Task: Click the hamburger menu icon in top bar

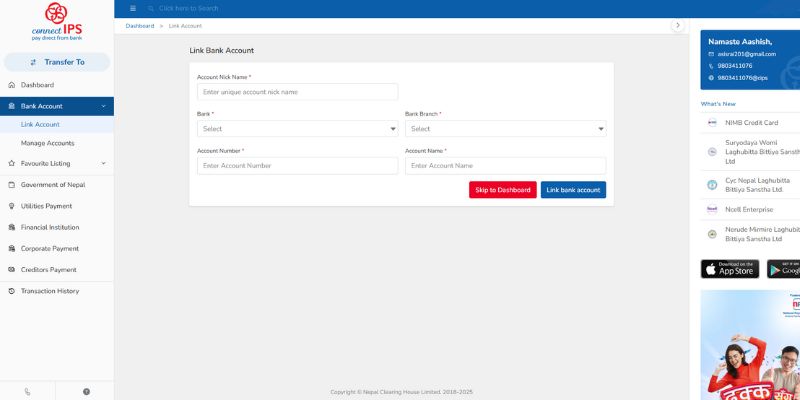Action: (x=133, y=8)
